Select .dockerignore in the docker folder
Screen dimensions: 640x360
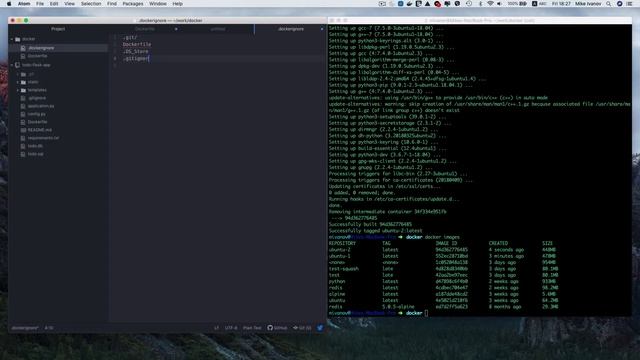click(41, 48)
